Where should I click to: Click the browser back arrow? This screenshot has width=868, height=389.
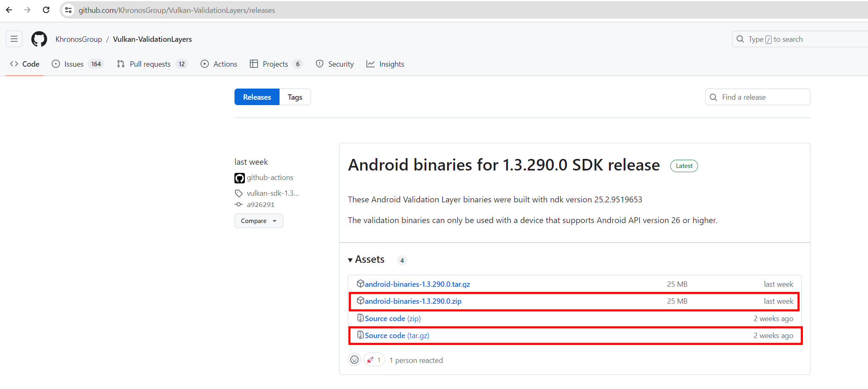(x=9, y=10)
